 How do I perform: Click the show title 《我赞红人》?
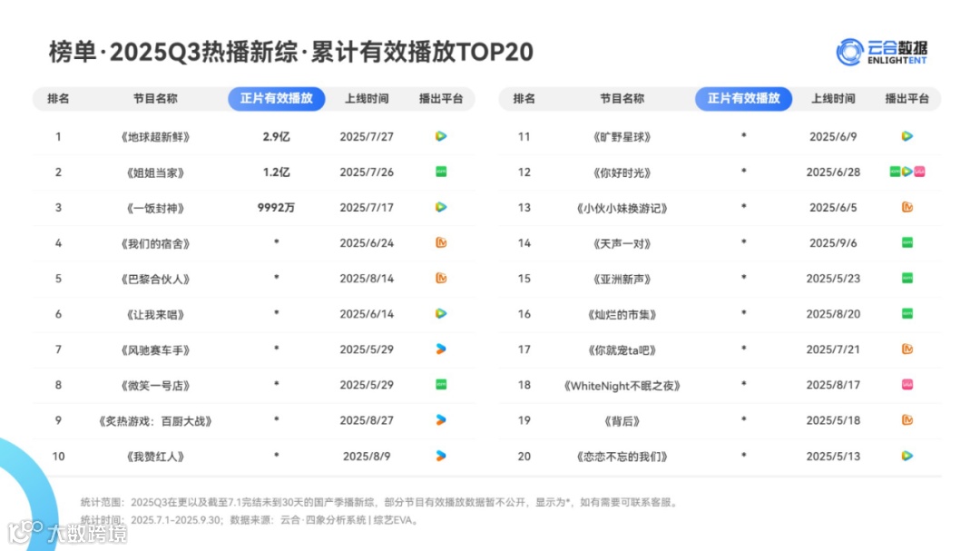pyautogui.click(x=155, y=457)
